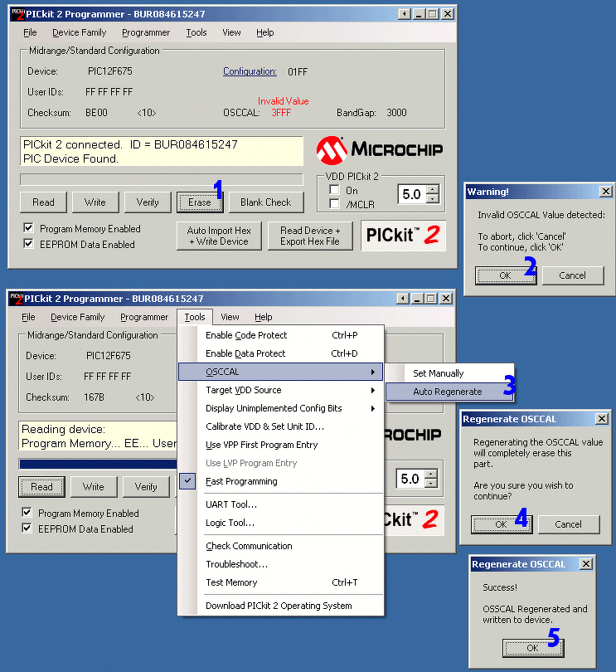Click Read button in top PICkit window

tap(43, 202)
